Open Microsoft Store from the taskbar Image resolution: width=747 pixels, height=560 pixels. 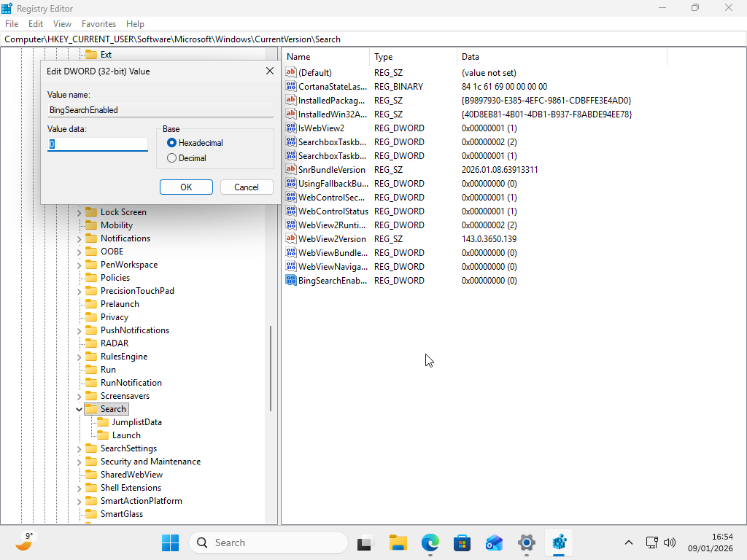(x=462, y=542)
